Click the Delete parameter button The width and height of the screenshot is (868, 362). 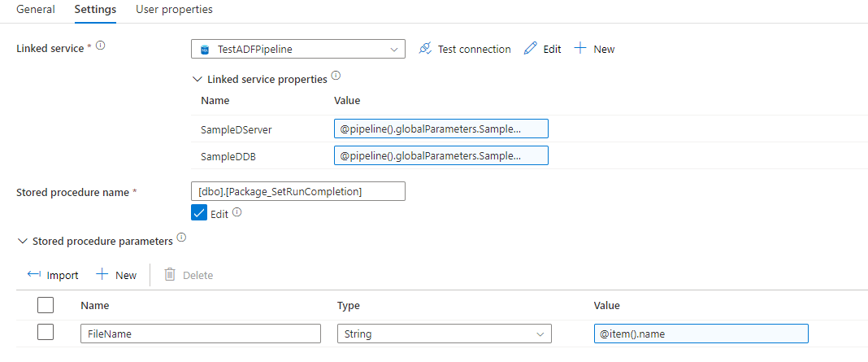189,275
